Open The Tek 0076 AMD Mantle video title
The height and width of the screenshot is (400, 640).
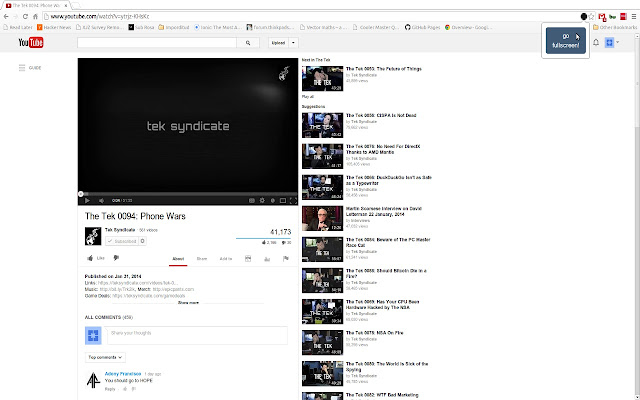coord(383,149)
